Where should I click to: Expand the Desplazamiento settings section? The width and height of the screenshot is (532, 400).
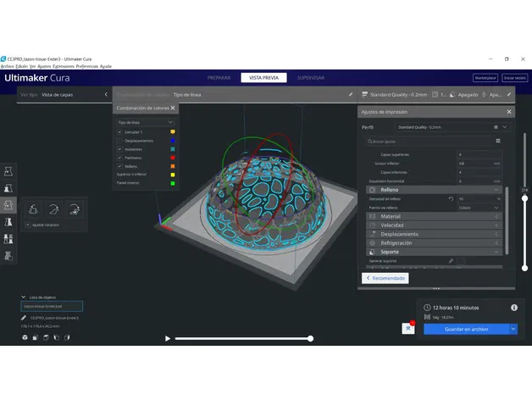click(x=434, y=234)
